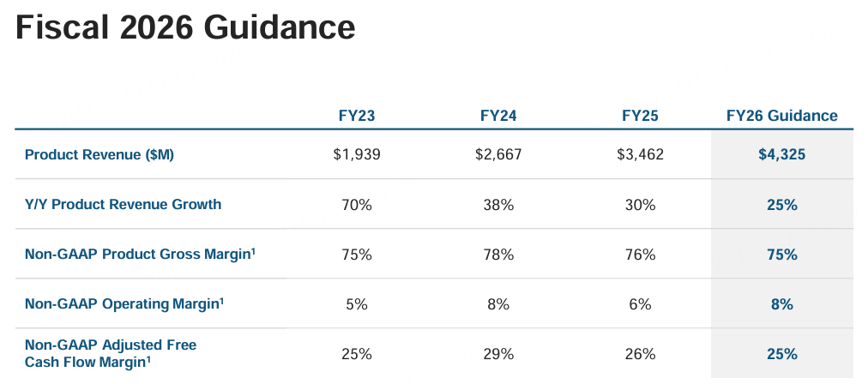Select the $3,462 FY25 revenue value
Viewport: 868px width, 384px height.
[x=640, y=155]
